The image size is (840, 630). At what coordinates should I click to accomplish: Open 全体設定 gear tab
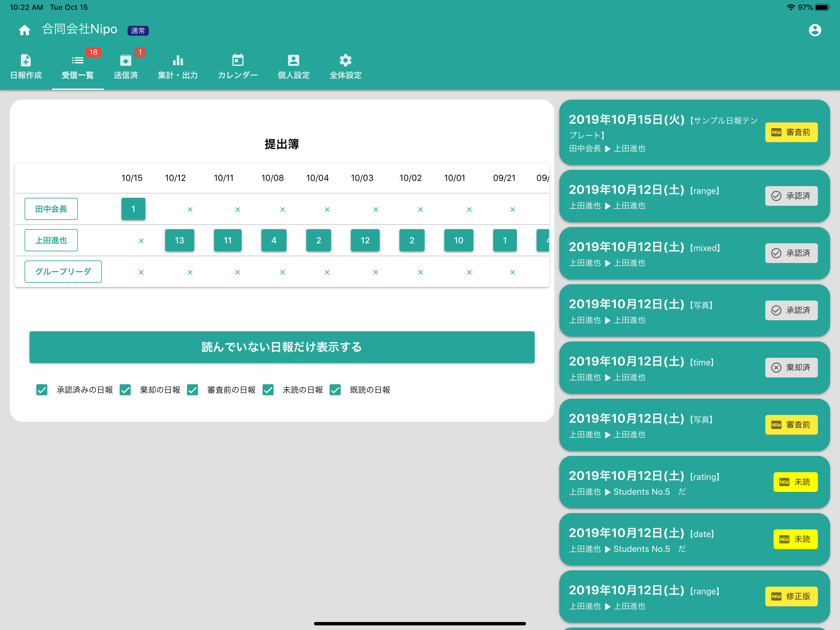(x=345, y=67)
